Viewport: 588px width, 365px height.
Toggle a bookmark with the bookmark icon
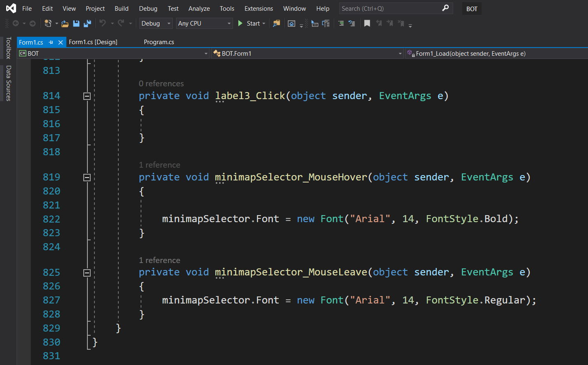click(x=367, y=24)
